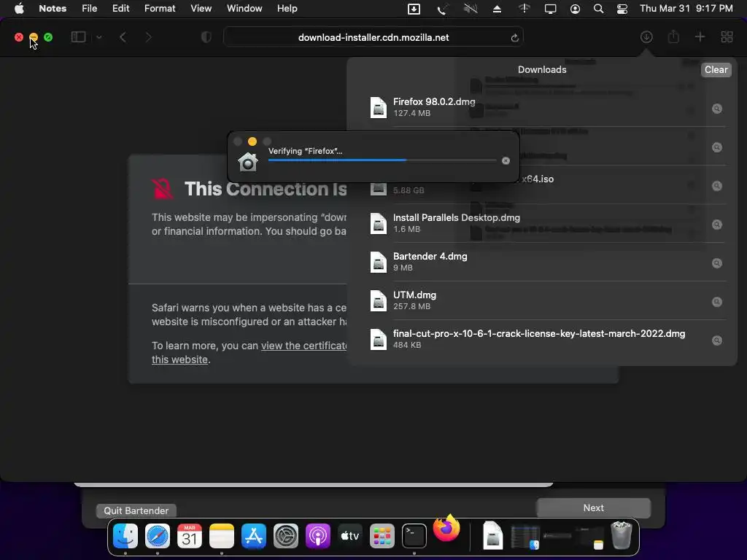This screenshot has height=560, width=747.
Task: Open the privacy report shield icon
Action: pos(206,37)
